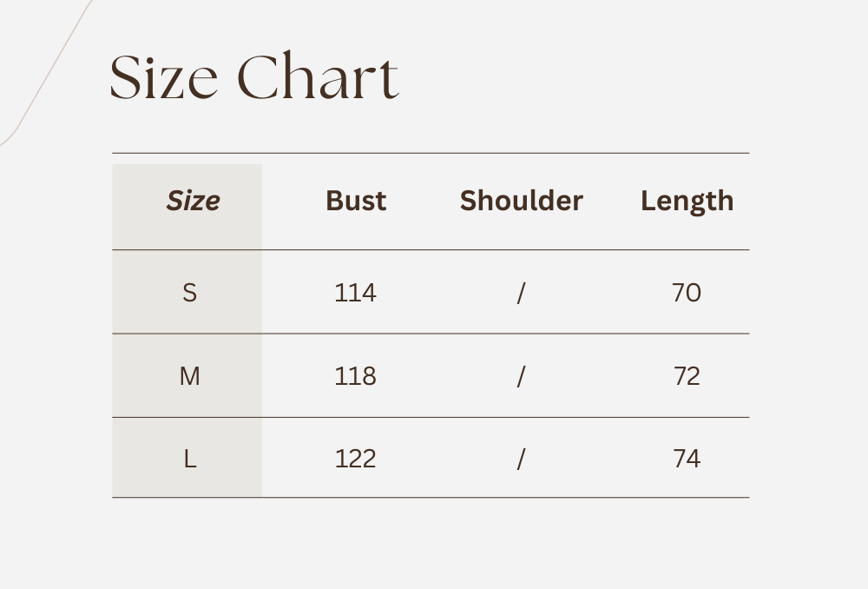
Task: Click the Length column header
Action: (687, 201)
